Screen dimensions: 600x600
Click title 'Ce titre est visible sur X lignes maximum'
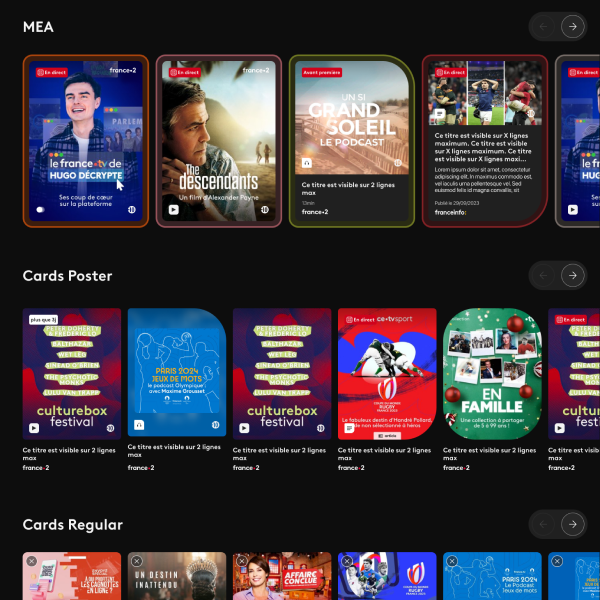tap(483, 147)
